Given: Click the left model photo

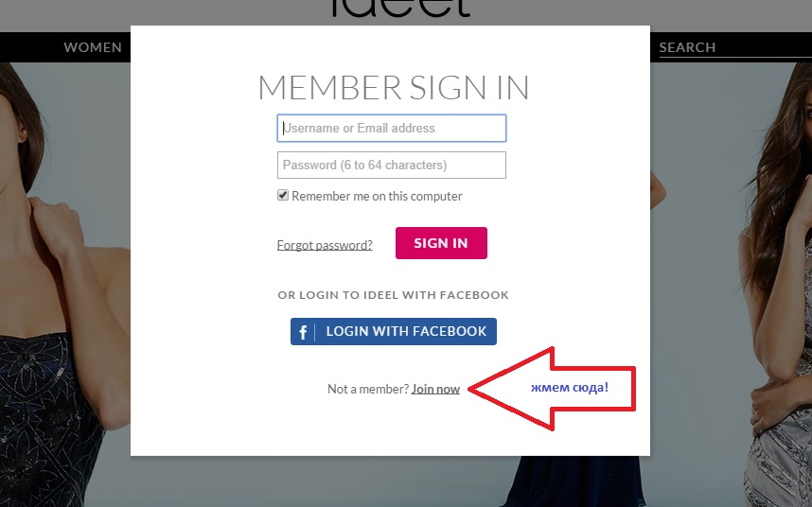Looking at the screenshot, I should 57,284.
